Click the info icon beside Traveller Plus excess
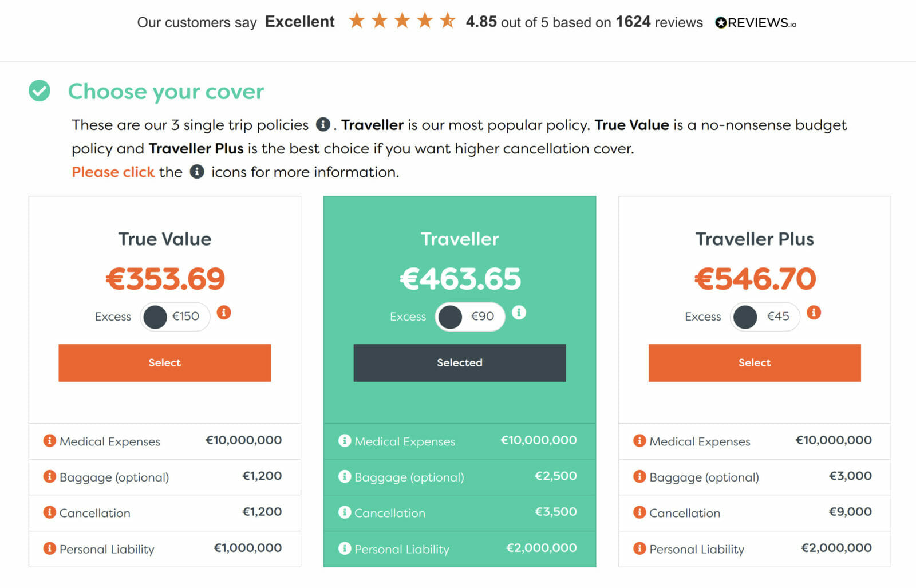Viewport: 916px width, 588px height. [x=814, y=313]
